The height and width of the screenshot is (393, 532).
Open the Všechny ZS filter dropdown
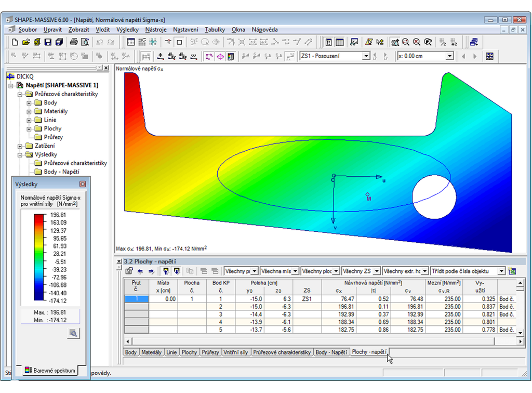point(377,271)
